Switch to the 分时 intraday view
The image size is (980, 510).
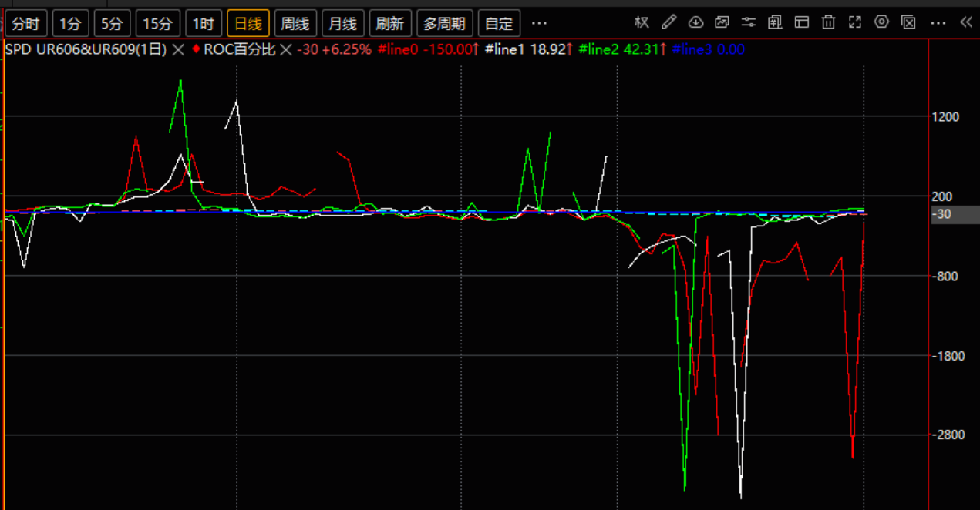[25, 24]
